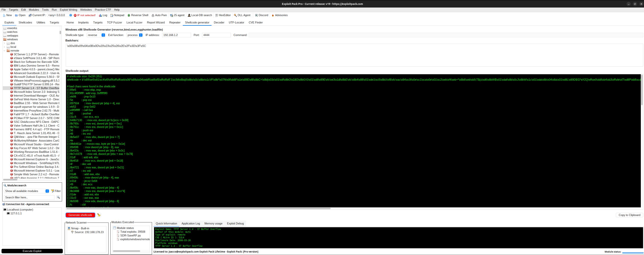This screenshot has width=644, height=255.
Task: Click the Command input field
Action: (446, 35)
